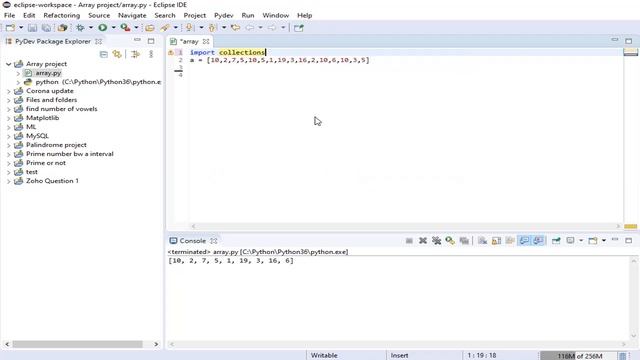Open the Run menu
640x360 pixels.
point(248,15)
